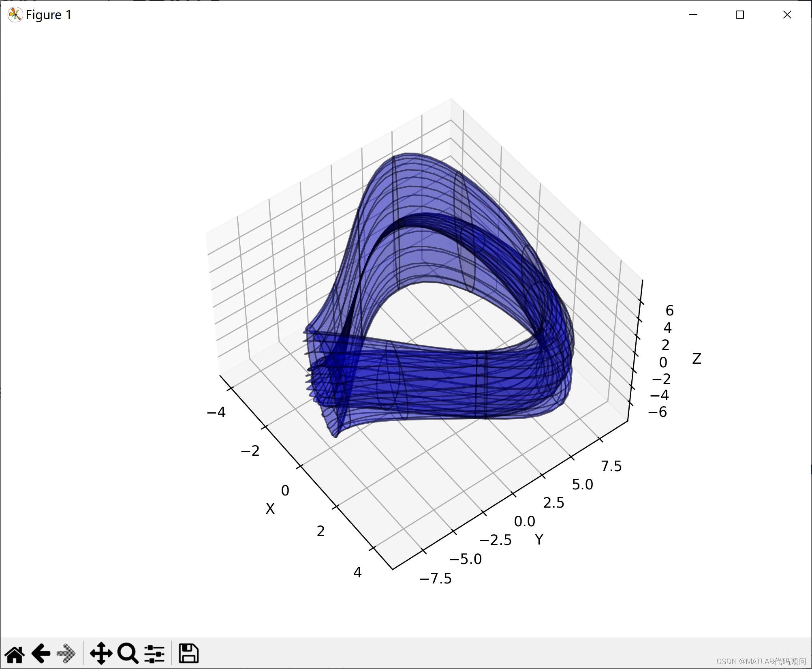812x669 pixels.
Task: Click the Figure 1 title text
Action: [49, 15]
